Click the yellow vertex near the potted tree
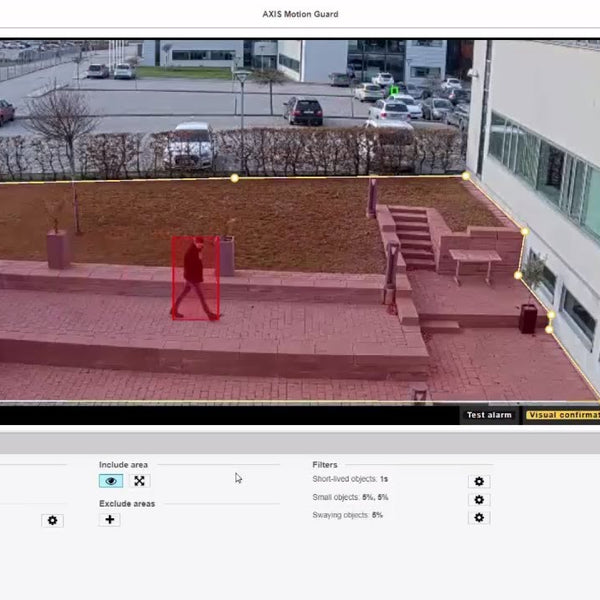Screen dimensions: 600x600 (518, 274)
